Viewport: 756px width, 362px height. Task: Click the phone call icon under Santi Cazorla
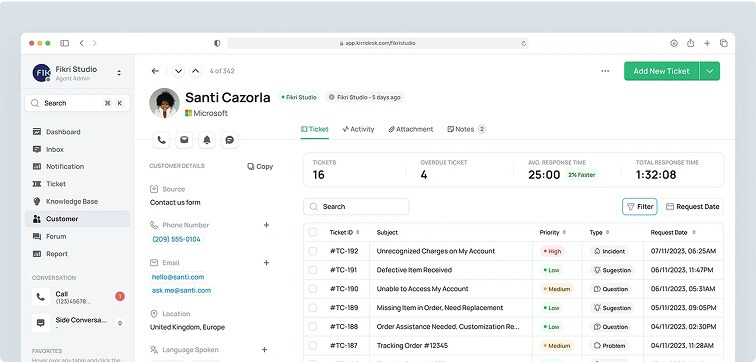[x=162, y=140]
